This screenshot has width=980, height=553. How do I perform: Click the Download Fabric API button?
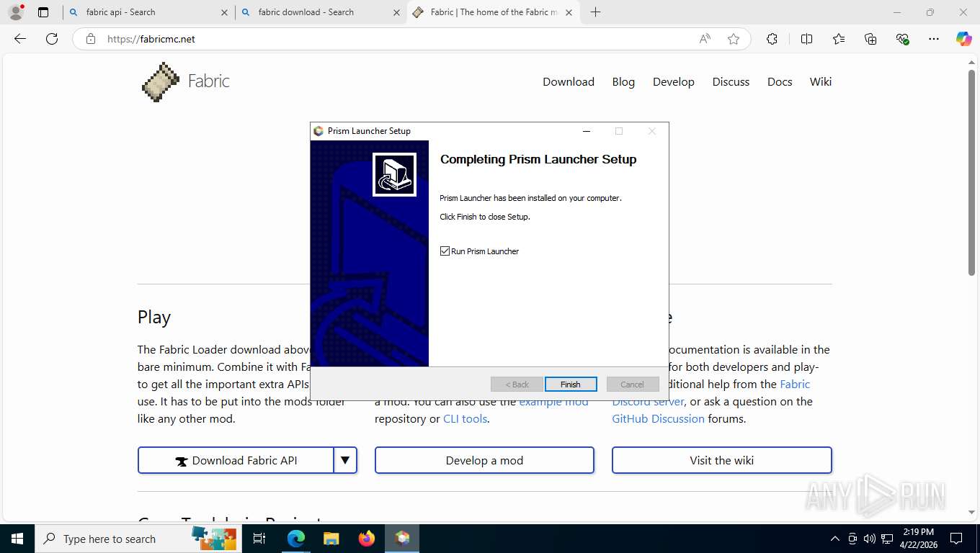(x=236, y=460)
